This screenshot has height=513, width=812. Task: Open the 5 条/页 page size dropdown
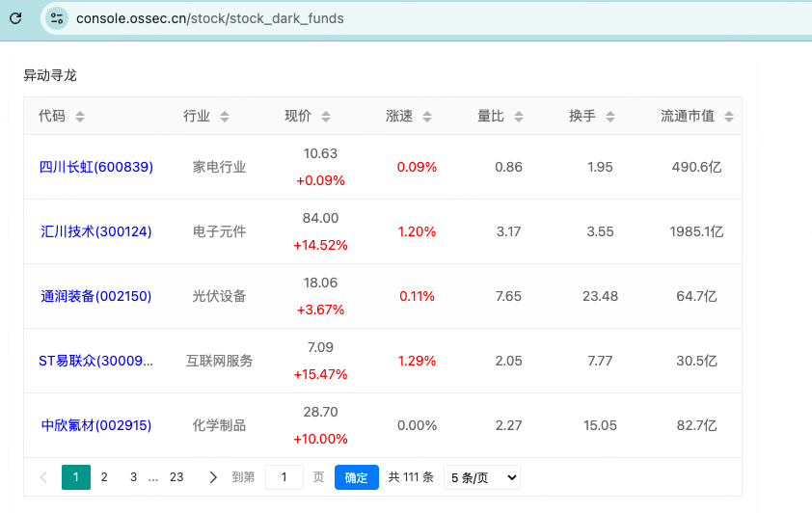pos(482,477)
